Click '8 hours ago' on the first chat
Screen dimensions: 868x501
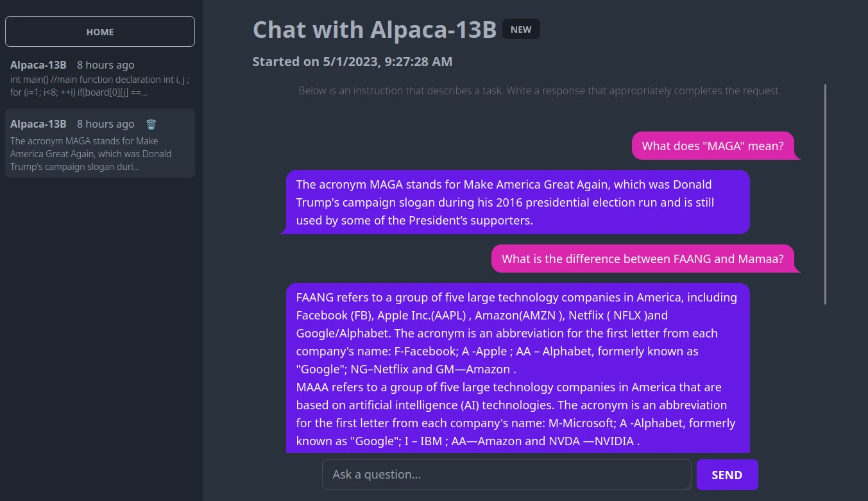(x=106, y=65)
